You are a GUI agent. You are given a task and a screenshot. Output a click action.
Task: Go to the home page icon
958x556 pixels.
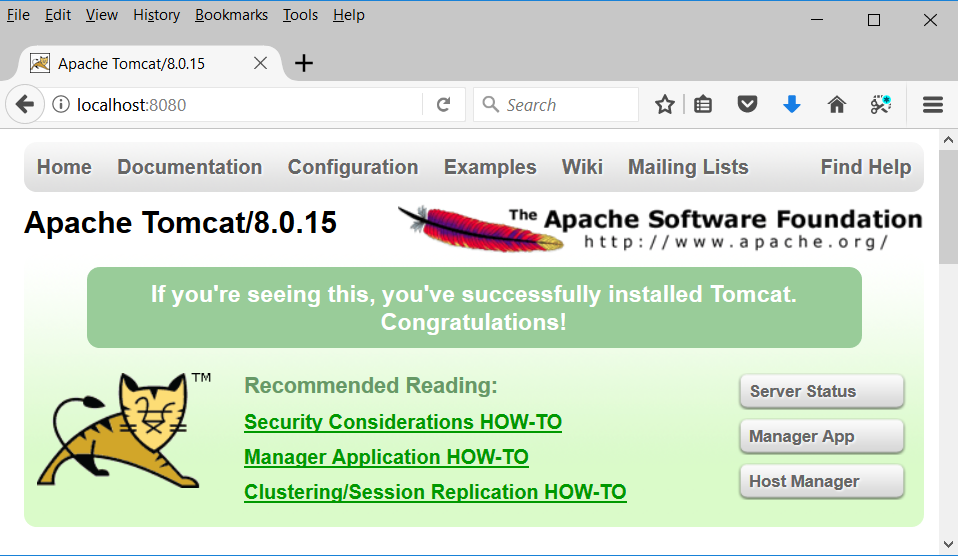836,104
